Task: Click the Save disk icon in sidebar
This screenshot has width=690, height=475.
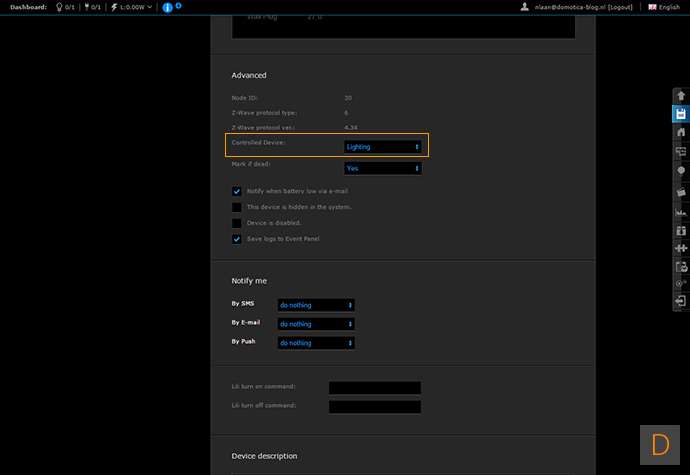Action: click(680, 114)
